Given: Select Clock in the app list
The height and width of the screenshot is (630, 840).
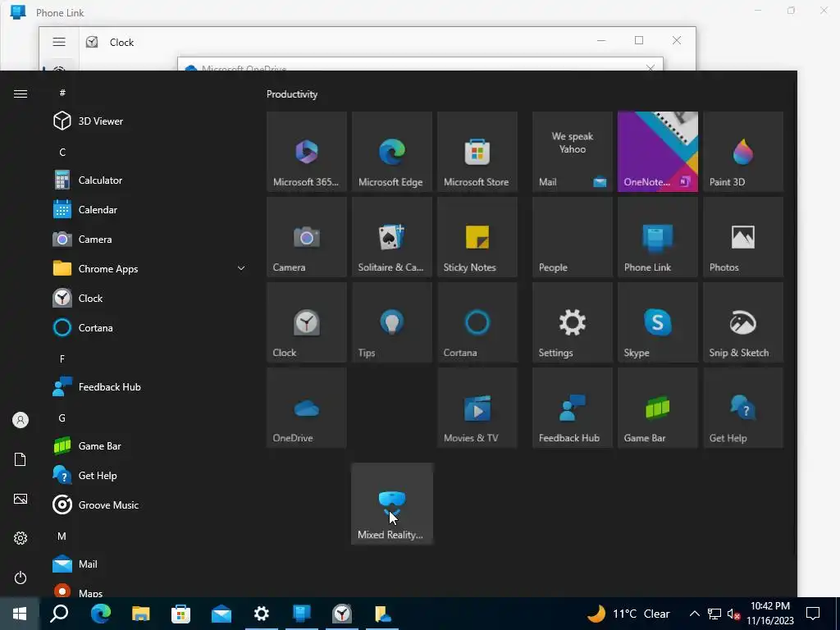Looking at the screenshot, I should [149, 298].
